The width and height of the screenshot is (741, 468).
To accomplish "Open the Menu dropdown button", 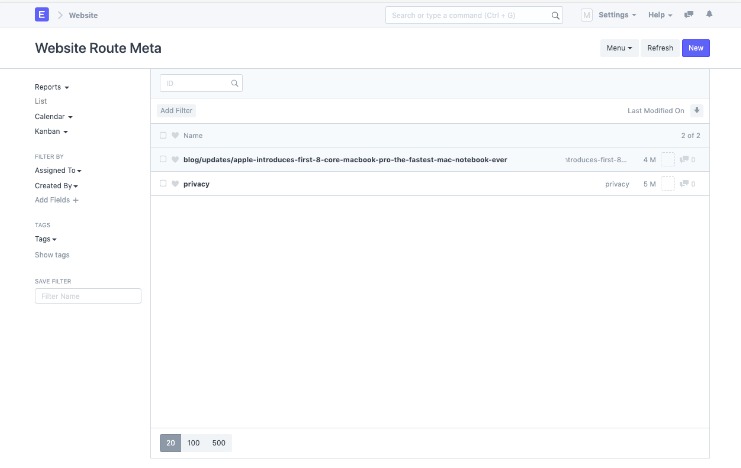I will pyautogui.click(x=619, y=48).
